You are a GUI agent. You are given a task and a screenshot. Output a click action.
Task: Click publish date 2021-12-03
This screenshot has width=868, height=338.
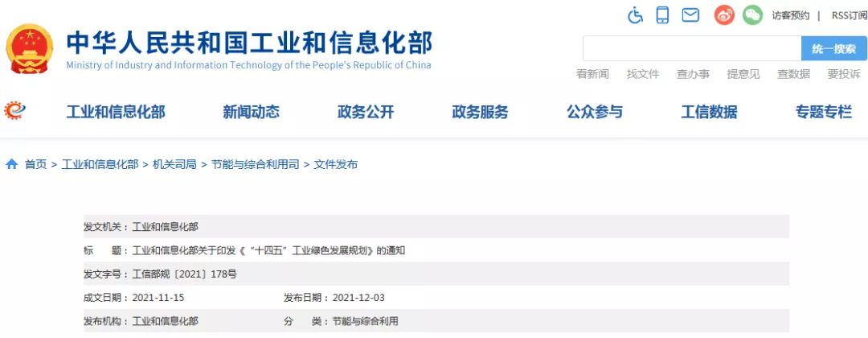[x=358, y=298]
